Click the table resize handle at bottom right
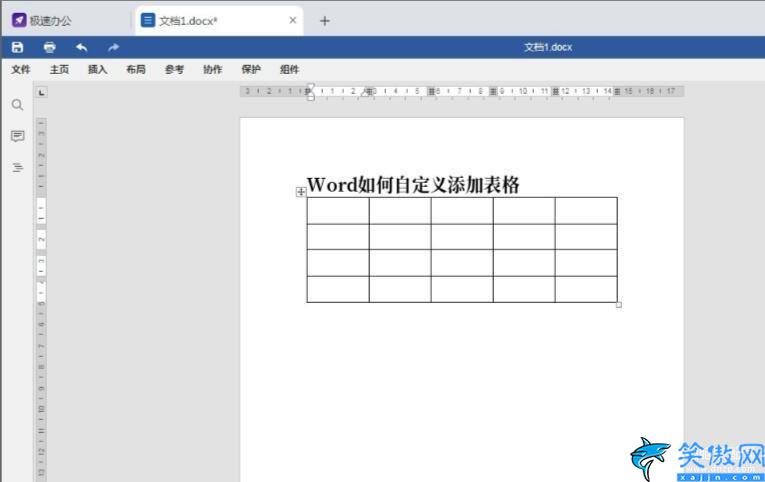The image size is (765, 482). (x=619, y=305)
